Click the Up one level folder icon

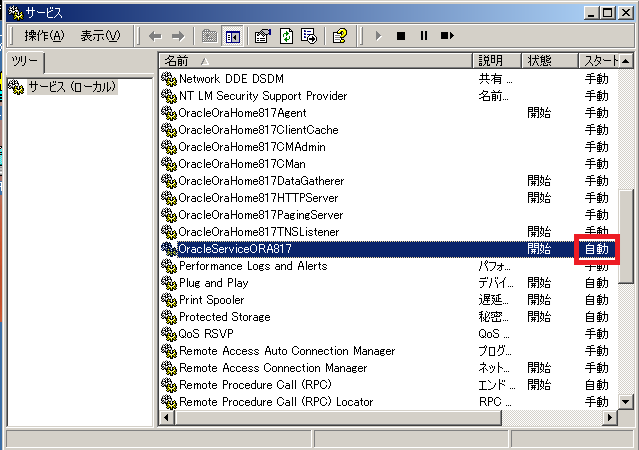[209, 36]
